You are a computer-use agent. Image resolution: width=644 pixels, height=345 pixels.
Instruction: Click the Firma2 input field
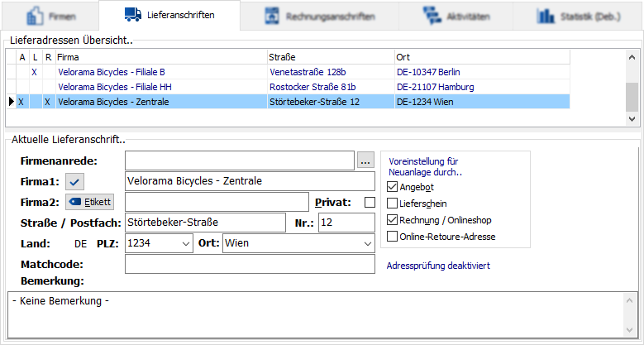[217, 202]
